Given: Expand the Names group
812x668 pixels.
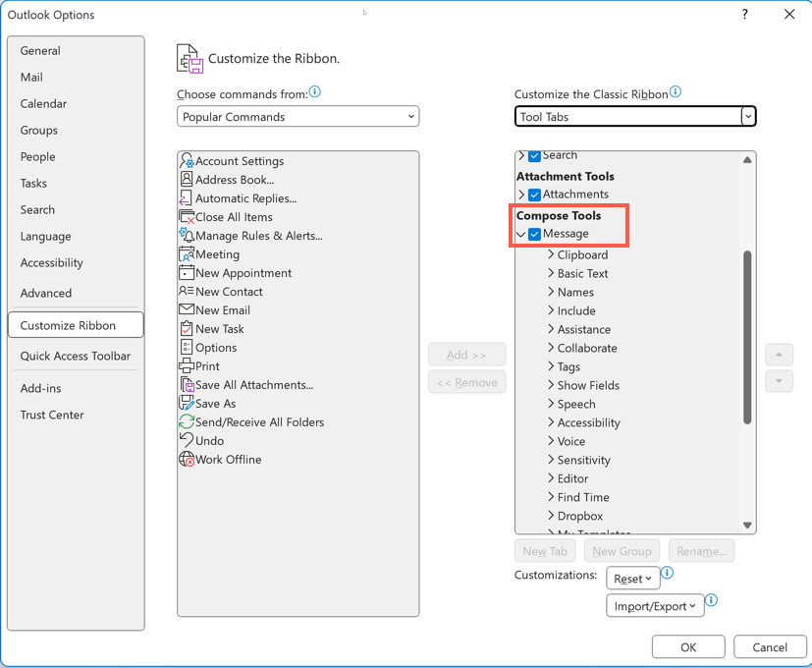Looking at the screenshot, I should tap(551, 292).
